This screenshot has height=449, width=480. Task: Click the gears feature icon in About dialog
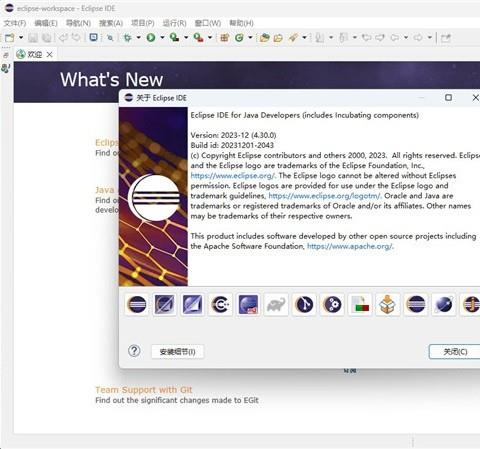(332, 304)
